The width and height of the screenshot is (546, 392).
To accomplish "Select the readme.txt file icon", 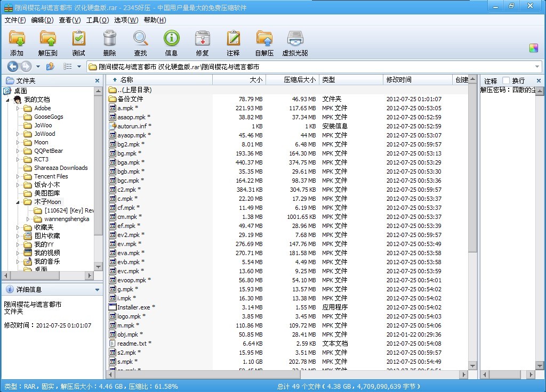I will pos(112,344).
